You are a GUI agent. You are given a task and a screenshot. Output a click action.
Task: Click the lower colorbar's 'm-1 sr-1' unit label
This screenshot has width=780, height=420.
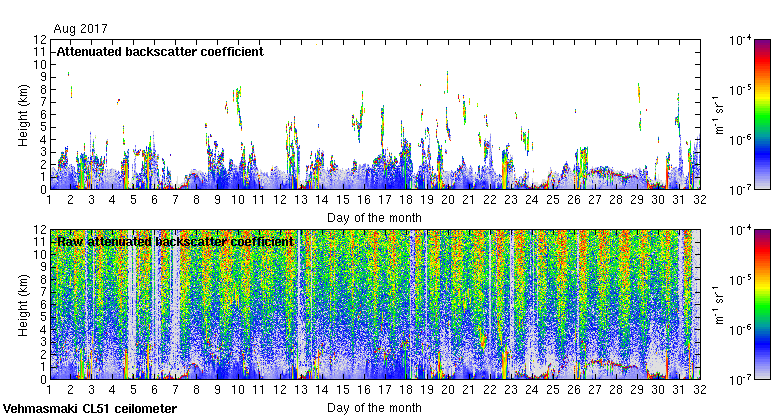pyautogui.click(x=719, y=305)
